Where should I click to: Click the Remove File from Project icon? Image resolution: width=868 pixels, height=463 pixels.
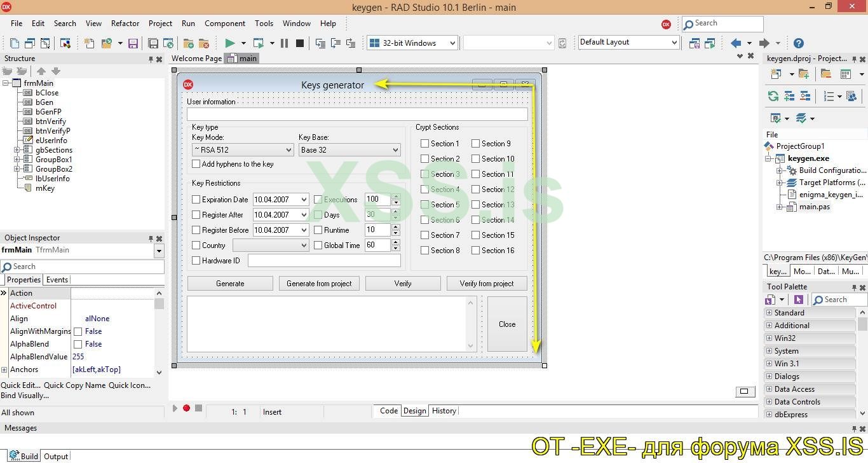pyautogui.click(x=203, y=43)
